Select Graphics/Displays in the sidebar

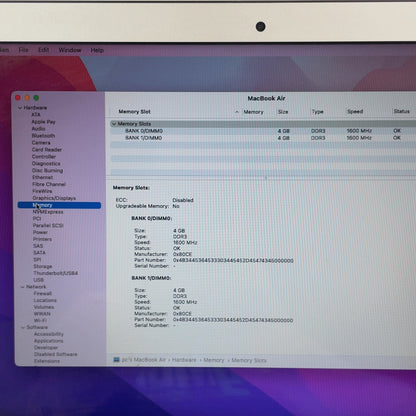(x=54, y=198)
